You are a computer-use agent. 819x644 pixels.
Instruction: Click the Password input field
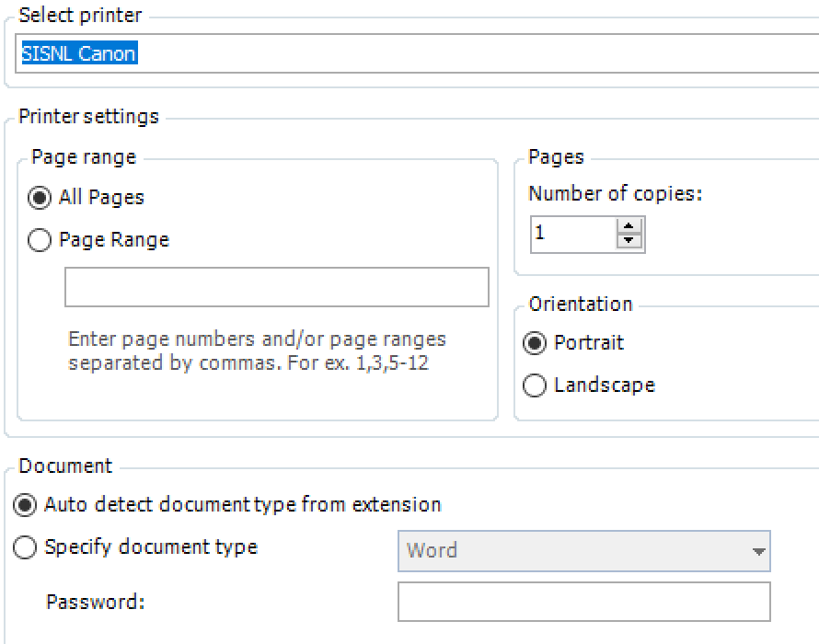[583, 602]
